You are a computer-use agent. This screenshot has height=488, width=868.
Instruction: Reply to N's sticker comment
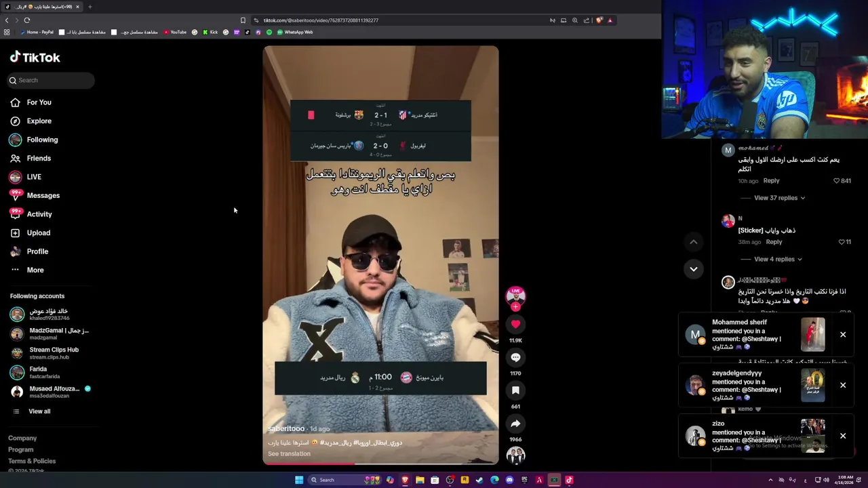pyautogui.click(x=774, y=242)
